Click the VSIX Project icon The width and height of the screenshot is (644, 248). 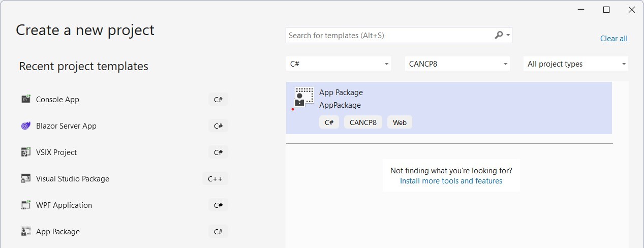tap(26, 152)
